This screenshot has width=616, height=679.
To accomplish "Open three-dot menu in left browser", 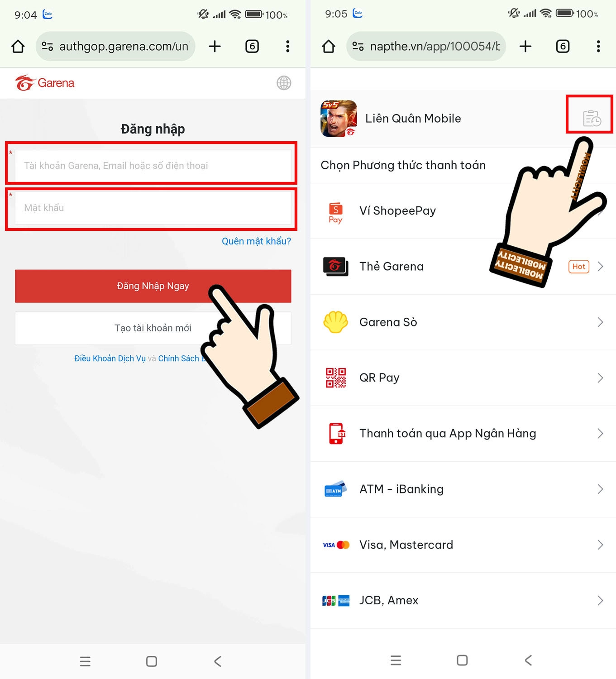I will click(288, 46).
